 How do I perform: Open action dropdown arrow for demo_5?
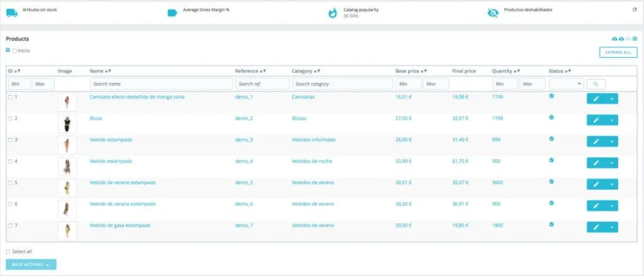point(612,184)
